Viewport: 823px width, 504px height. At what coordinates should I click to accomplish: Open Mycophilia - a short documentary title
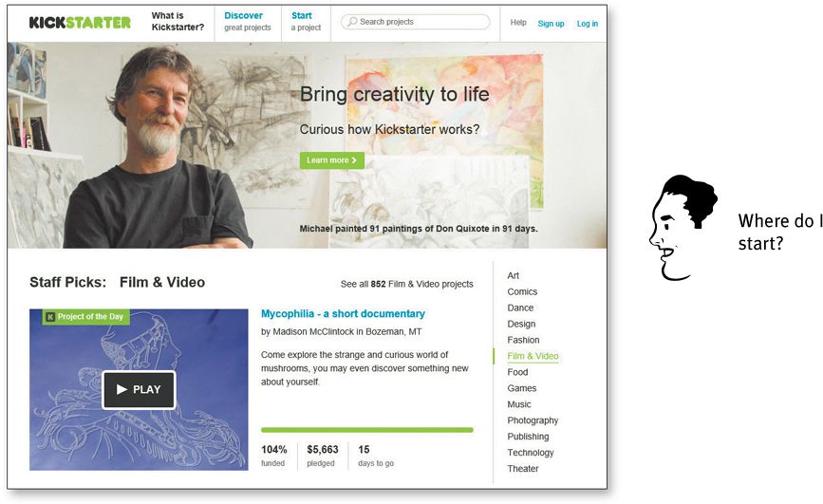[343, 313]
